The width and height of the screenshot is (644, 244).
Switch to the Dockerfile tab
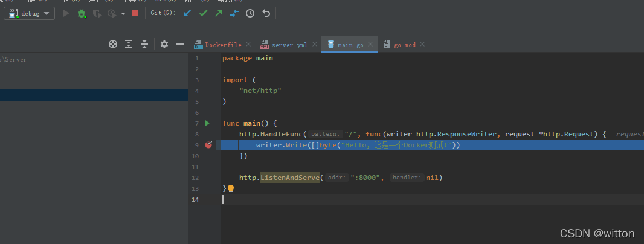[223, 45]
